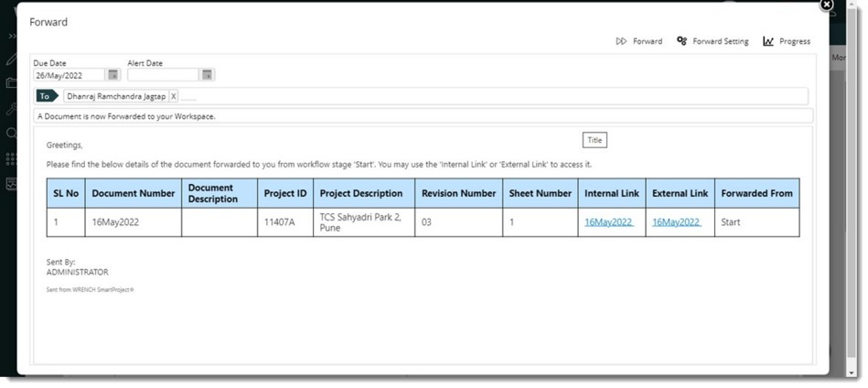Click the Progress chart icon

tap(768, 41)
